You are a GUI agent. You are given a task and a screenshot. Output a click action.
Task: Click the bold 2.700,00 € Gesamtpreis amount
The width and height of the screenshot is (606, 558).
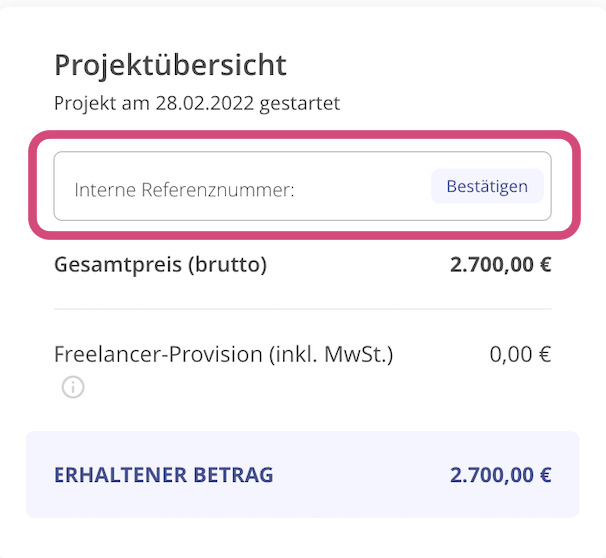pyautogui.click(x=500, y=265)
